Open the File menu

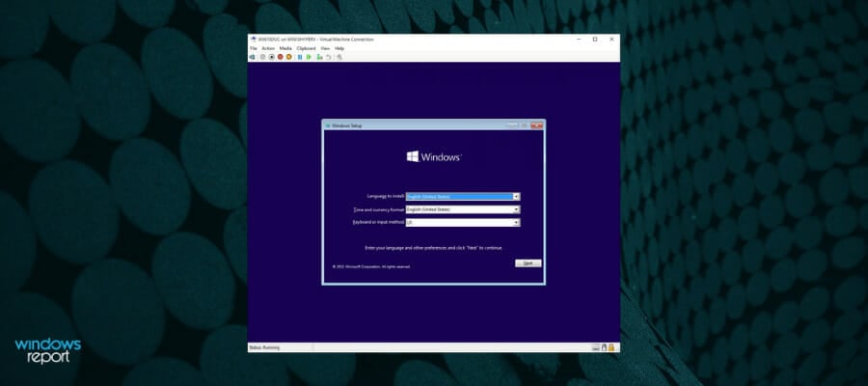254,49
